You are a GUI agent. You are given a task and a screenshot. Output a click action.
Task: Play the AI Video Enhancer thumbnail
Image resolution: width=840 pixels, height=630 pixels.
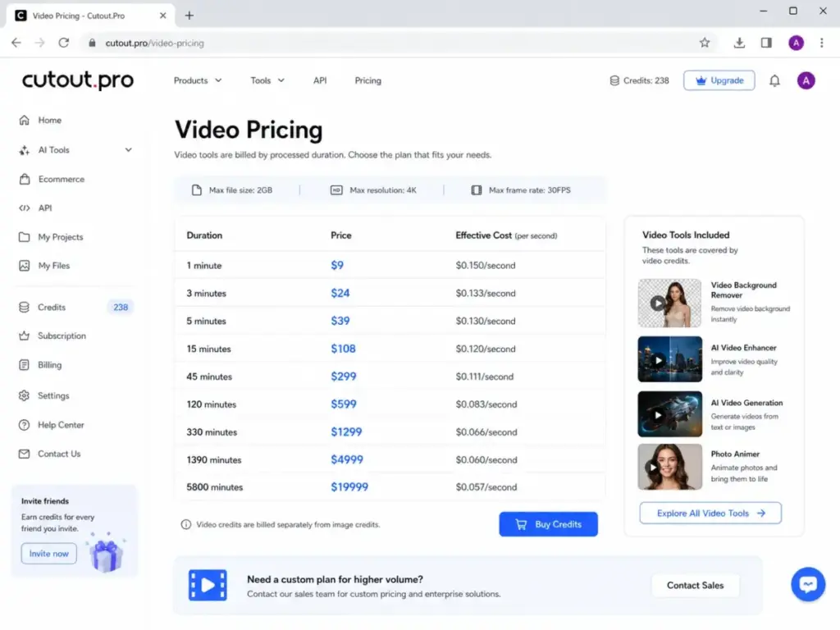(x=669, y=359)
